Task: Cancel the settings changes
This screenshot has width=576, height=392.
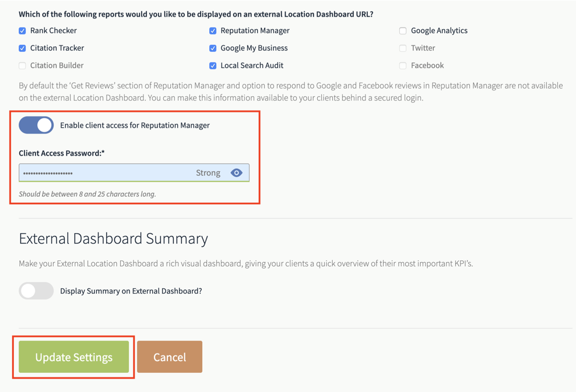Action: coord(170,357)
